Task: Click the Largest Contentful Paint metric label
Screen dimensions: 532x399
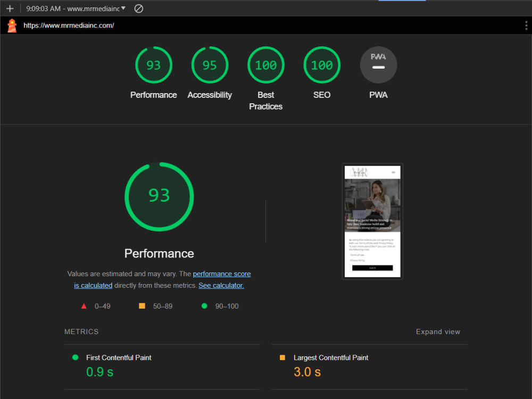Action: [331, 358]
